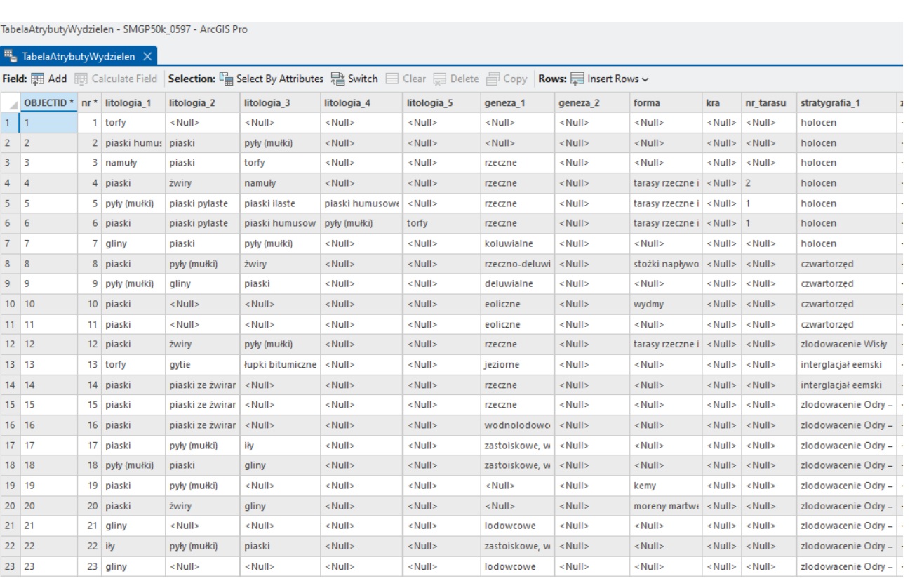
Task: Click 'namuły' litologia_1 cell in row 3
Action: pyautogui.click(x=133, y=163)
